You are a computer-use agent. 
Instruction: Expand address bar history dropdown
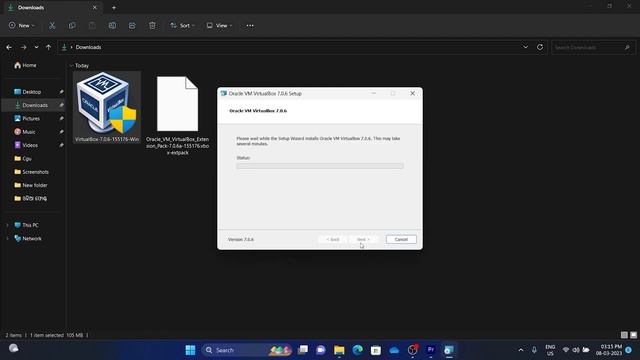[x=525, y=47]
